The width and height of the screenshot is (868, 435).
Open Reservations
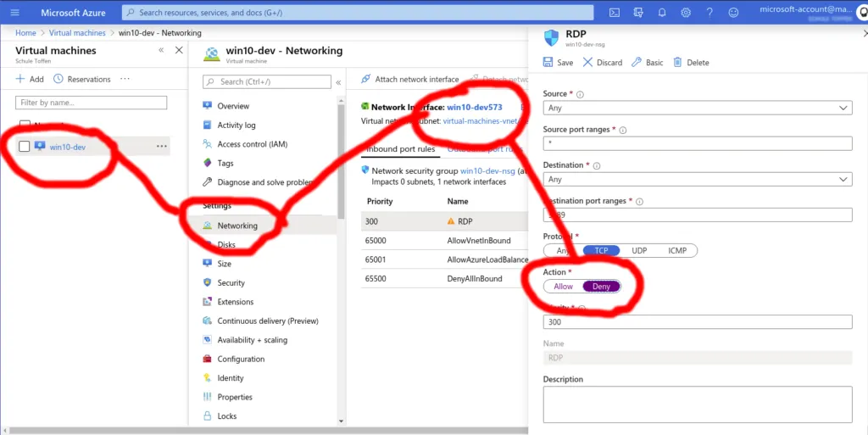82,79
